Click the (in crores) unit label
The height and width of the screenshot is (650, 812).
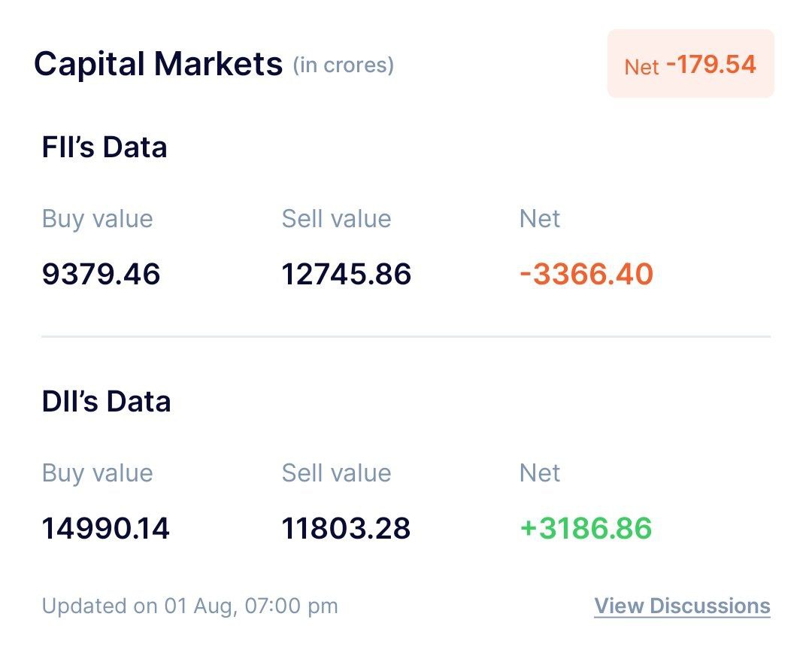(344, 65)
